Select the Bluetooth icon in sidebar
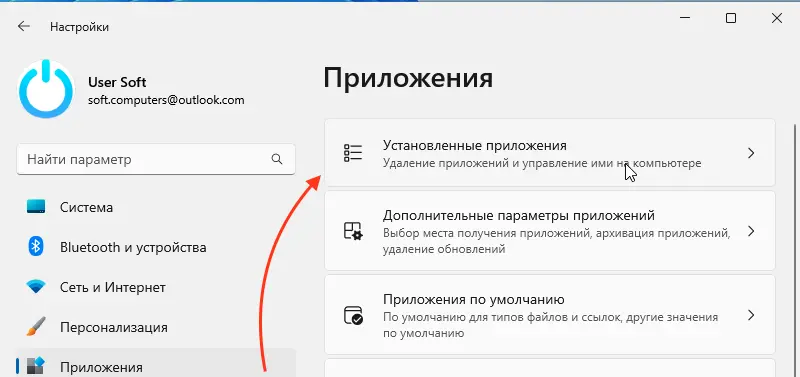This screenshot has height=377, width=800. [x=36, y=247]
